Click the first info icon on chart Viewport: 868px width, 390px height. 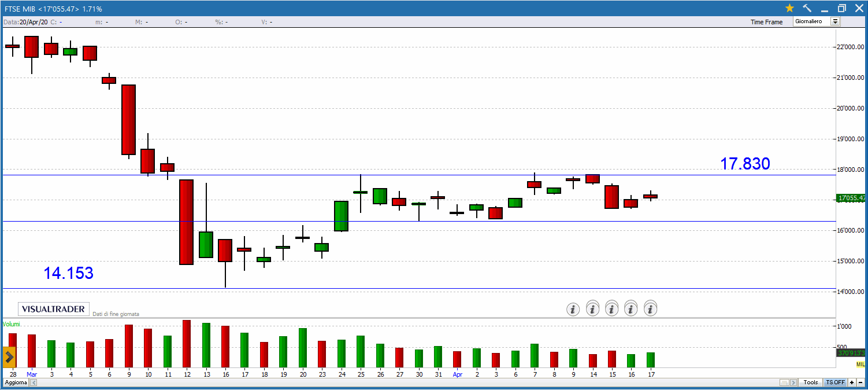point(573,309)
